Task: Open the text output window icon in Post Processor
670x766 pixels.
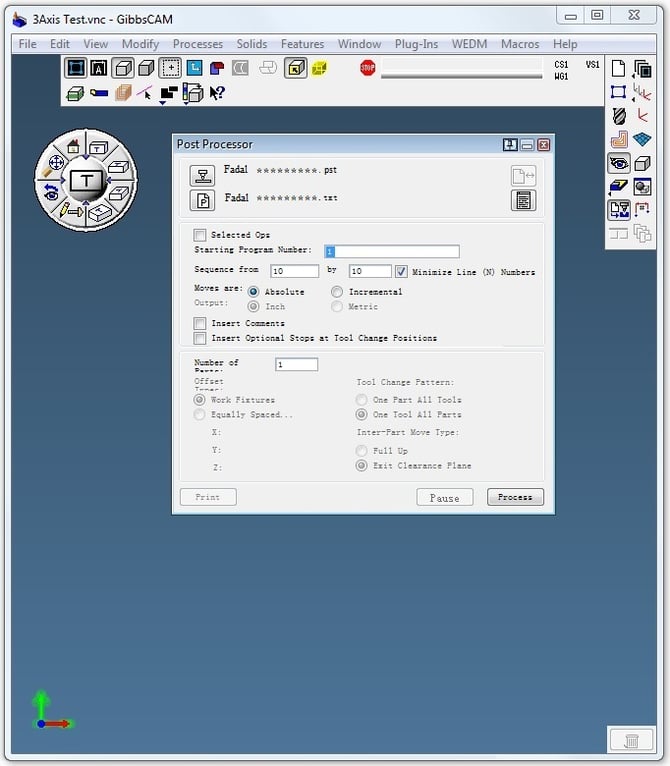Action: tap(523, 200)
